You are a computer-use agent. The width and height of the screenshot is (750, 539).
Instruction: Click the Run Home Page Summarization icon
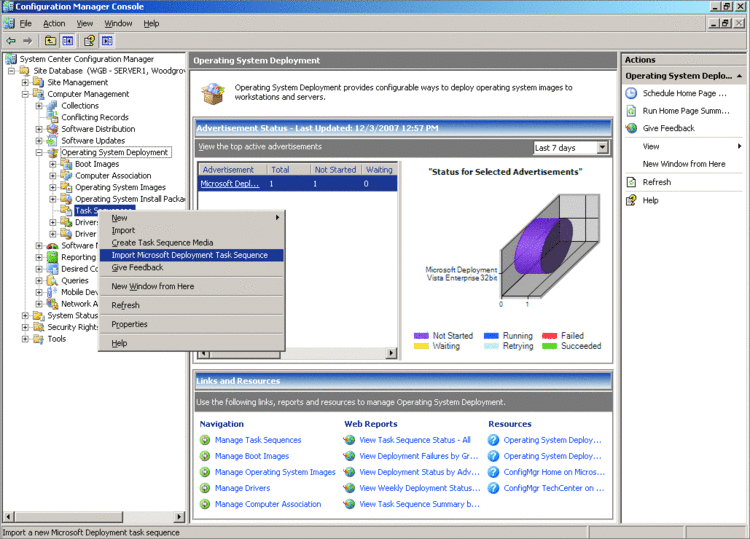(632, 111)
